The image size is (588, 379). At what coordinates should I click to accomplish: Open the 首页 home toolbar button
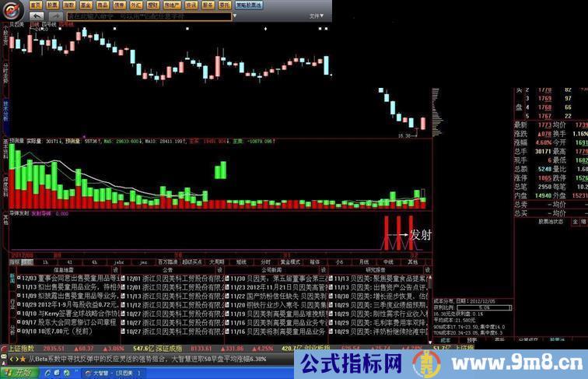click(x=37, y=4)
